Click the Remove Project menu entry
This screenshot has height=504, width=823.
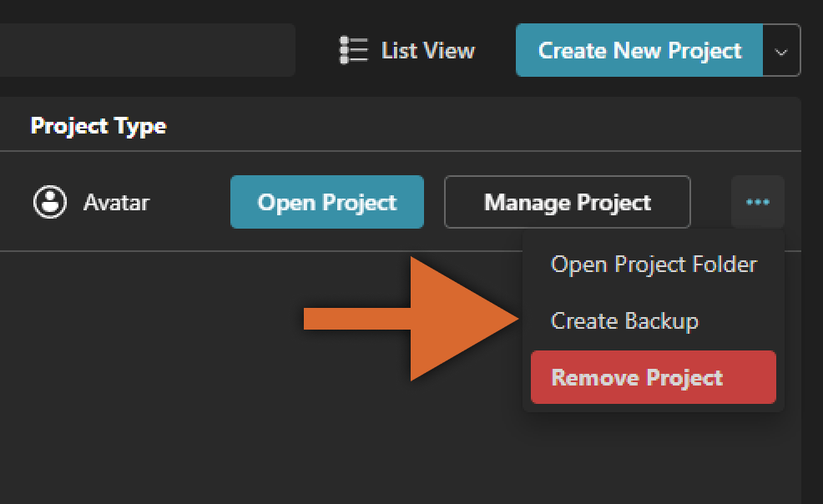652,377
